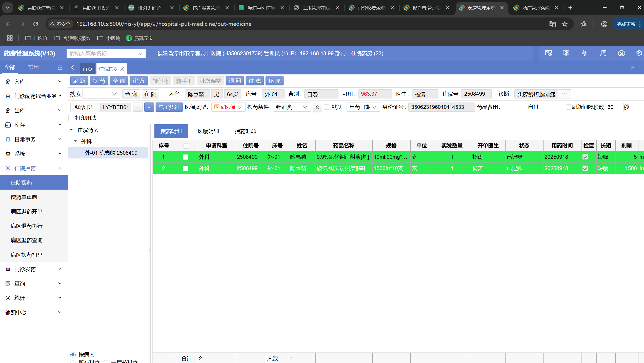
Task: Click the double left arrow collapse icon
Action: click(317, 107)
